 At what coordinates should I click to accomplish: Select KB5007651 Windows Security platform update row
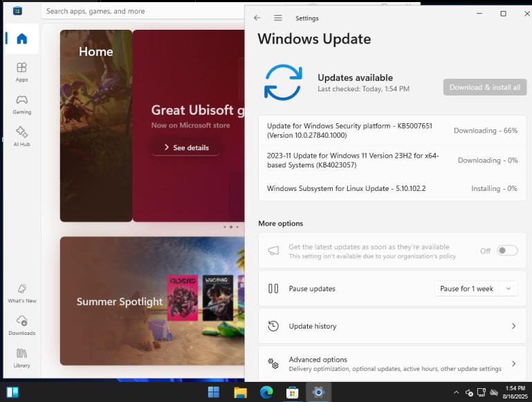click(x=392, y=131)
